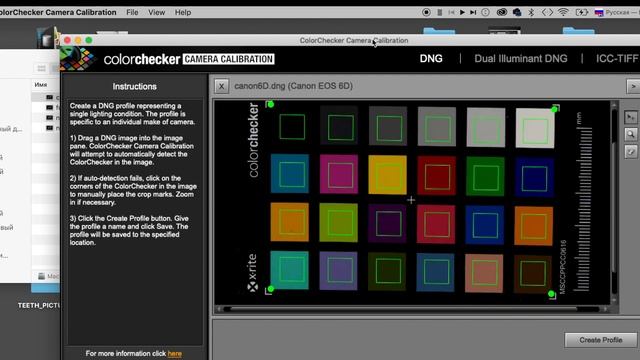The width and height of the screenshot is (640, 360).
Task: Click the bottom-left green crop corner marker
Action: click(x=270, y=289)
